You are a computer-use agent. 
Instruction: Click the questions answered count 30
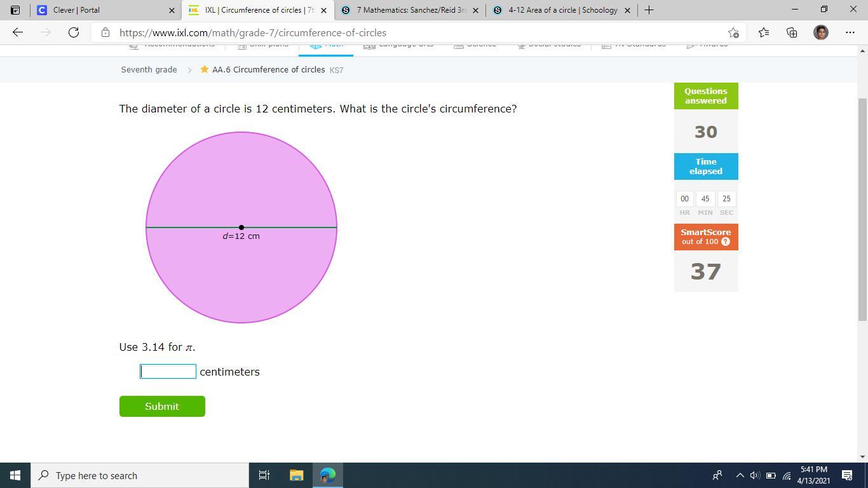tap(706, 132)
